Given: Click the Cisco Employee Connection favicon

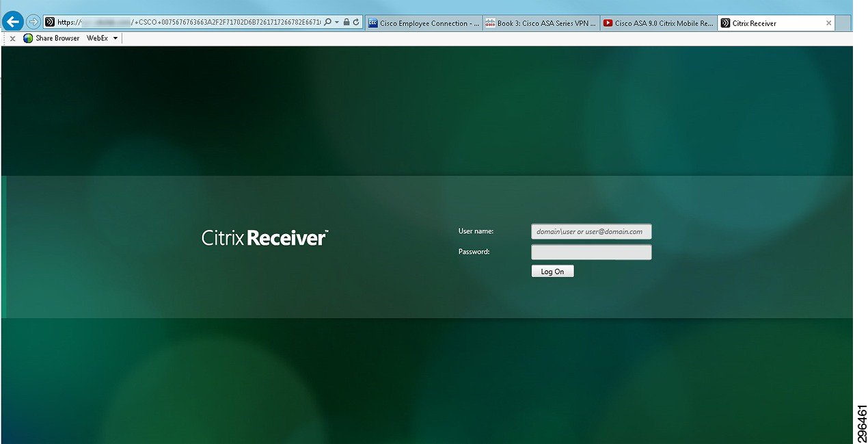Looking at the screenshot, I should click(x=372, y=23).
